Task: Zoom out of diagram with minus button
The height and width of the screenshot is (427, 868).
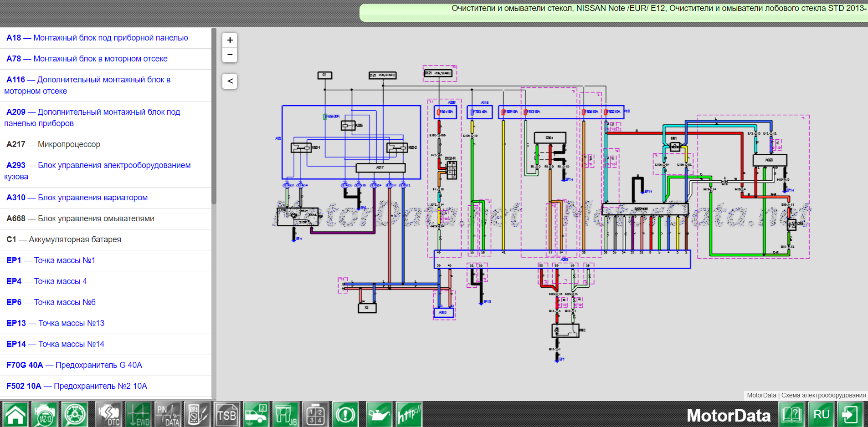Action: tap(230, 55)
